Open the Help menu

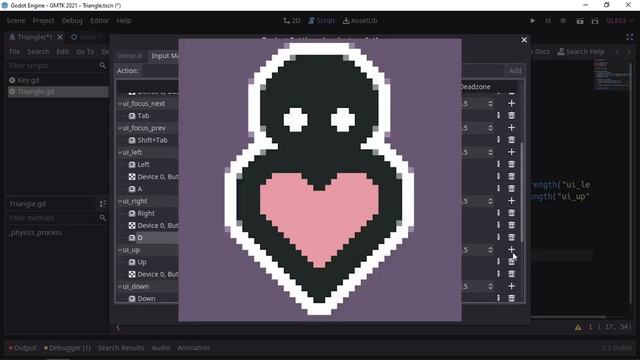pyautogui.click(x=124, y=20)
